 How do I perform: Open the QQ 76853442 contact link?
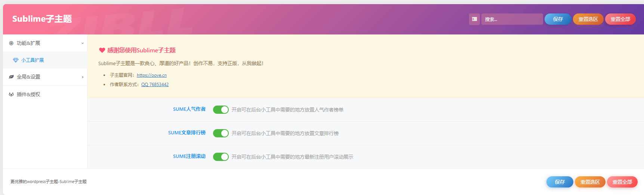coord(155,85)
